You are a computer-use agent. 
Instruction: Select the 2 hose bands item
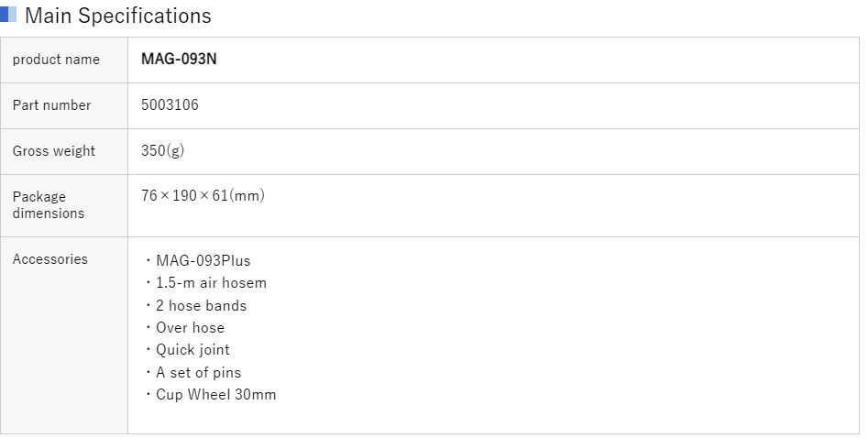(x=201, y=305)
